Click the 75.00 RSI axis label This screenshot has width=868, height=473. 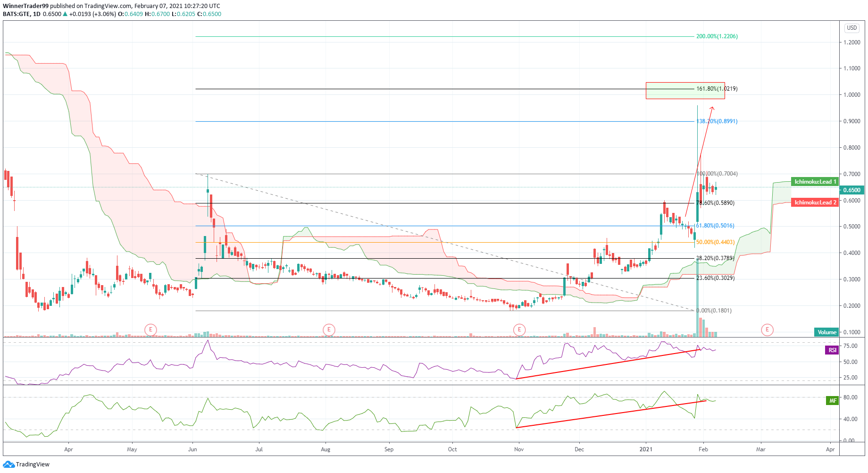pos(851,346)
